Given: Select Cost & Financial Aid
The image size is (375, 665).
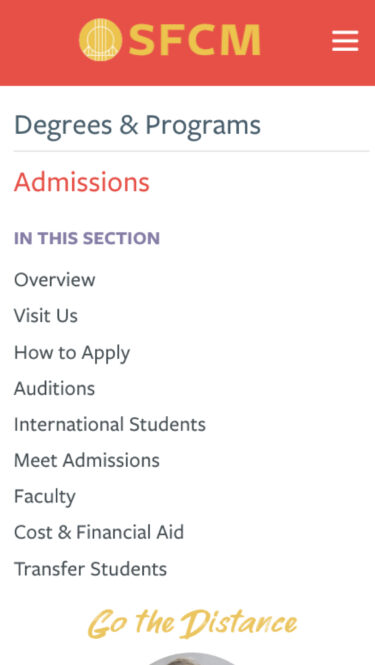Looking at the screenshot, I should coord(99,533).
